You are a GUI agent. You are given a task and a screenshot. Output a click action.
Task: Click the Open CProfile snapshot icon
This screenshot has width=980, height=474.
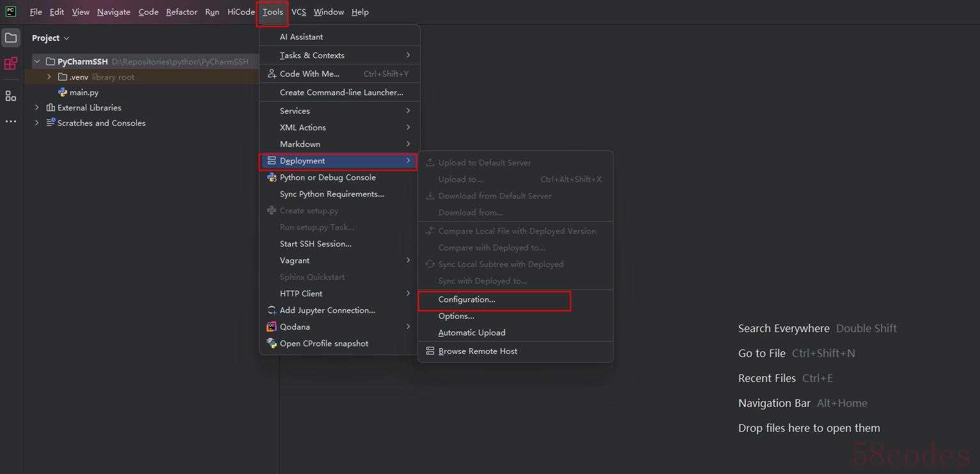tap(272, 344)
